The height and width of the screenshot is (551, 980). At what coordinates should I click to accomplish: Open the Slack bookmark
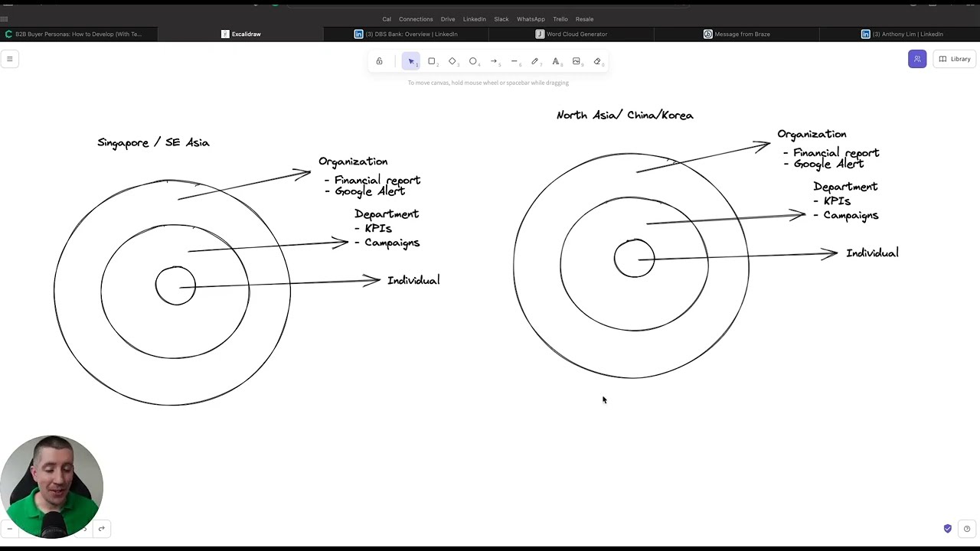click(501, 19)
